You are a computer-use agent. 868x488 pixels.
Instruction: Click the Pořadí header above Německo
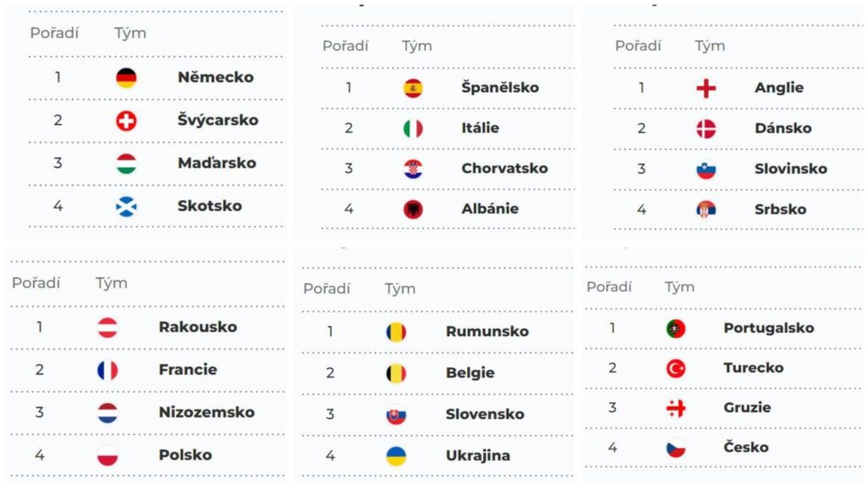[x=54, y=33]
